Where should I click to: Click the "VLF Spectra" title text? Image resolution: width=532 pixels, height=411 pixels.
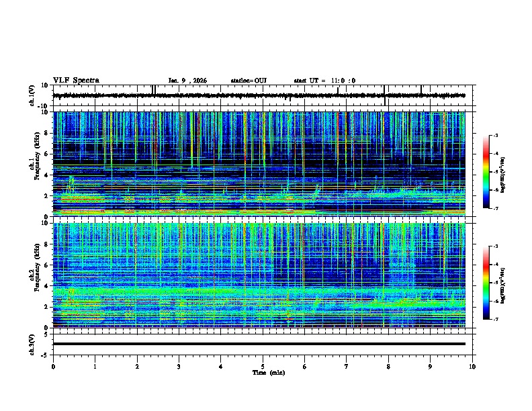76,81
